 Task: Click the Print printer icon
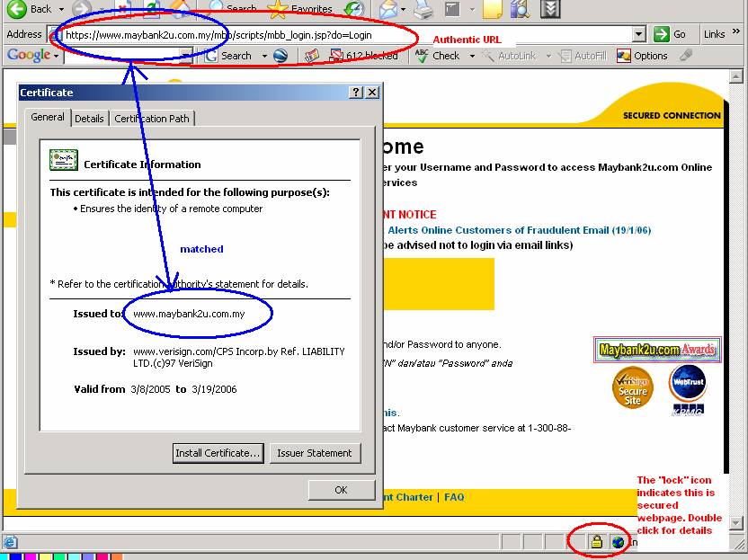tap(423, 9)
